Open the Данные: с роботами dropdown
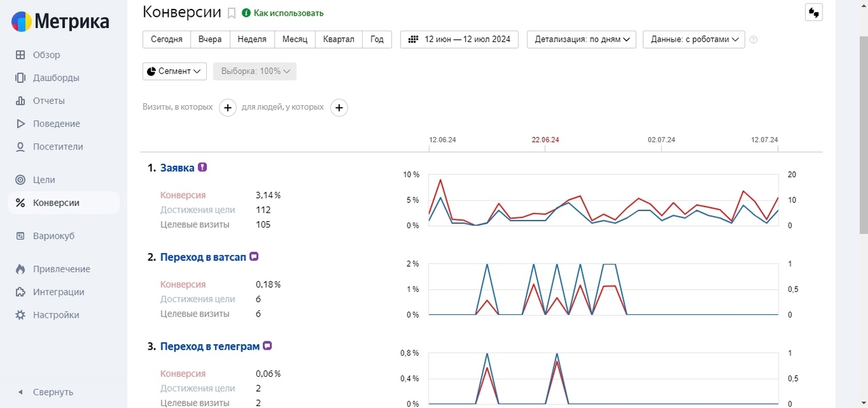 [693, 39]
